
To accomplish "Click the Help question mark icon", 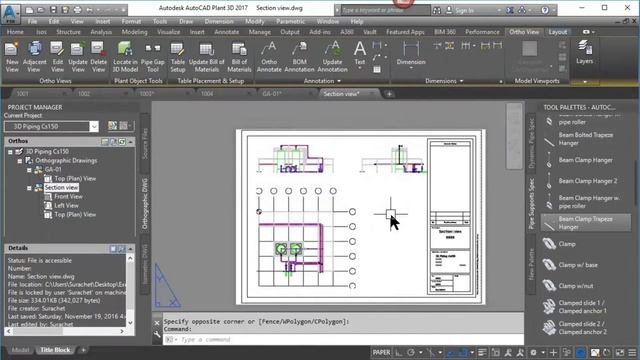I will (545, 10).
